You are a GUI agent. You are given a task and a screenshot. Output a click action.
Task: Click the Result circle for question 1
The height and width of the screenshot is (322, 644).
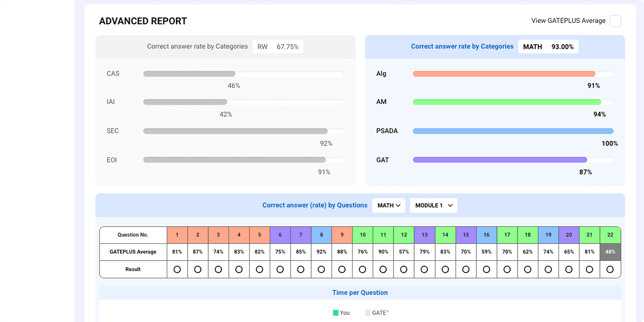pos(177,269)
